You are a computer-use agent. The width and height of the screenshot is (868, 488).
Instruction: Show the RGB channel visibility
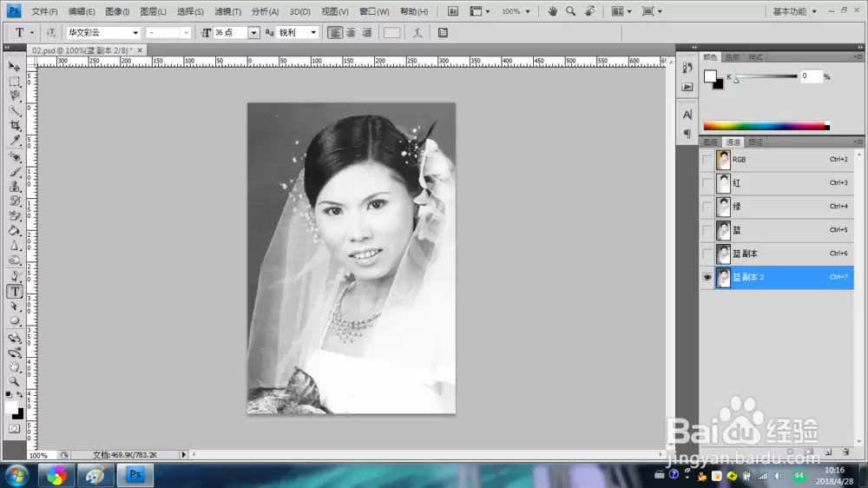707,160
